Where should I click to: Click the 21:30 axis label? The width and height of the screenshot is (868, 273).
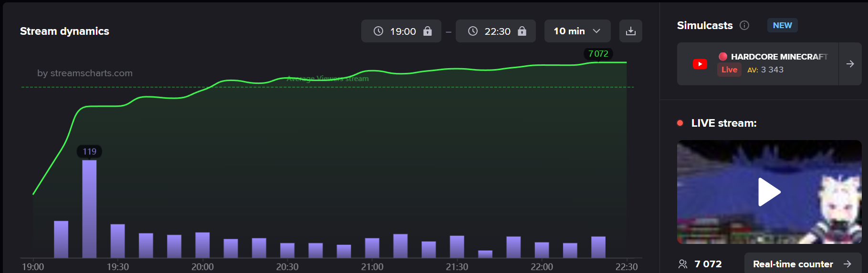[457, 267]
